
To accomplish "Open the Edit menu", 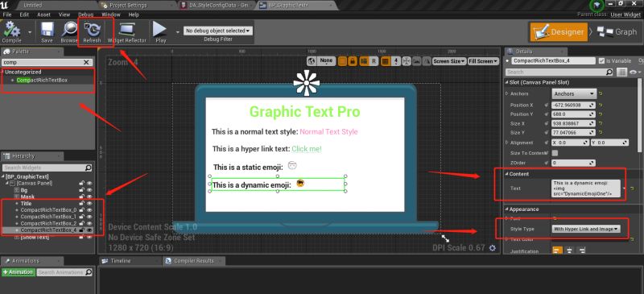I will (x=24, y=14).
